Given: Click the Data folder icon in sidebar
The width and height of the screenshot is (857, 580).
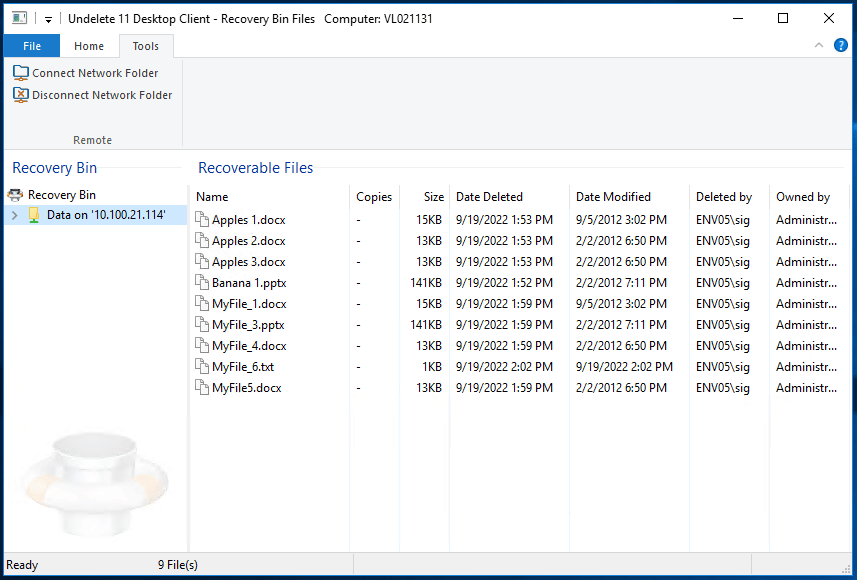Looking at the screenshot, I should coord(34,215).
